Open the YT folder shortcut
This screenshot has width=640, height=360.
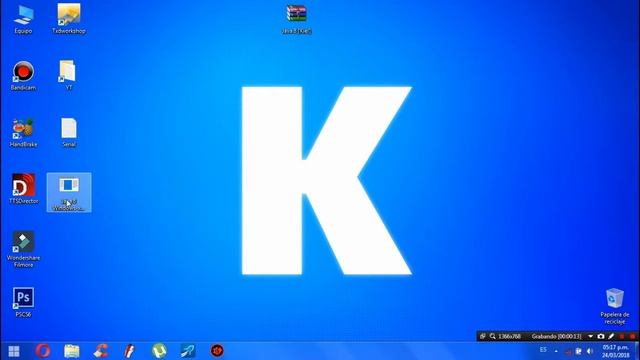[69, 76]
